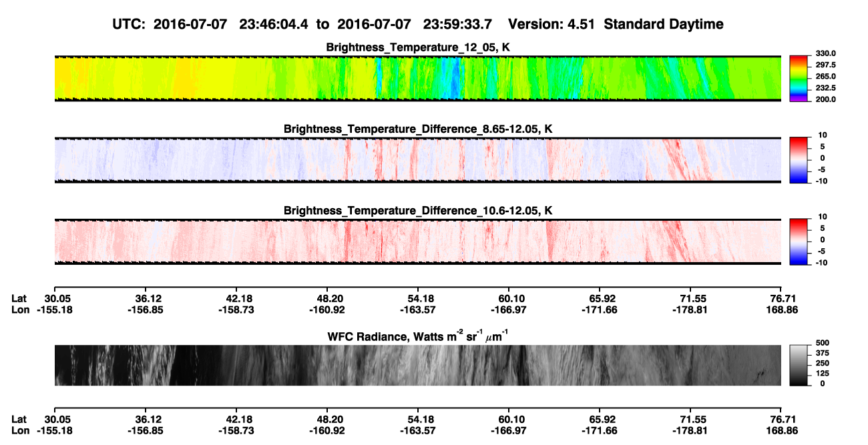Click the Brightness_Temperature_12_05 image strip
The width and height of the screenshot is (868, 445).
[x=417, y=78]
